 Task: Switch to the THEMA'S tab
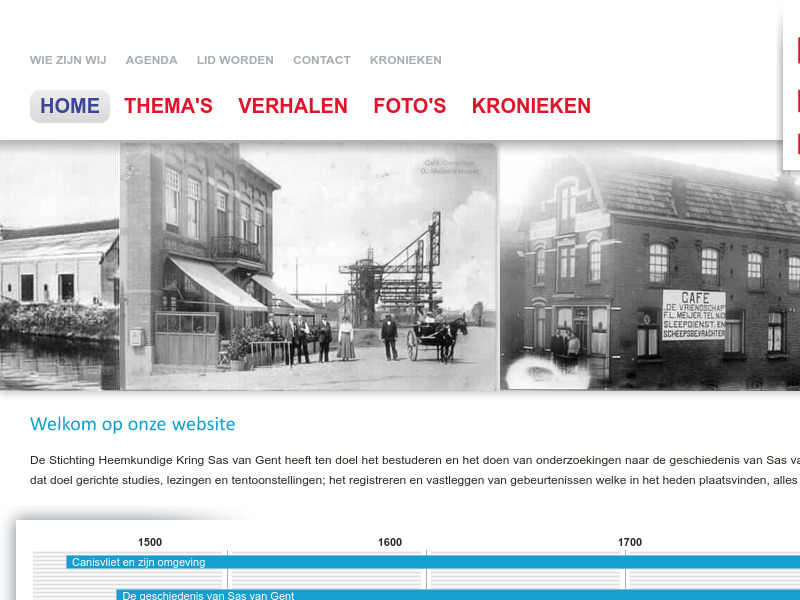point(168,105)
